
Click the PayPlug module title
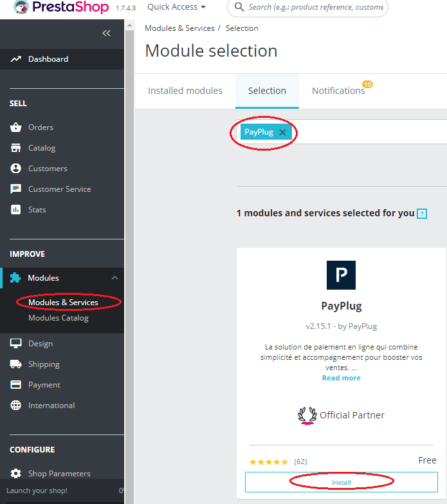342,306
